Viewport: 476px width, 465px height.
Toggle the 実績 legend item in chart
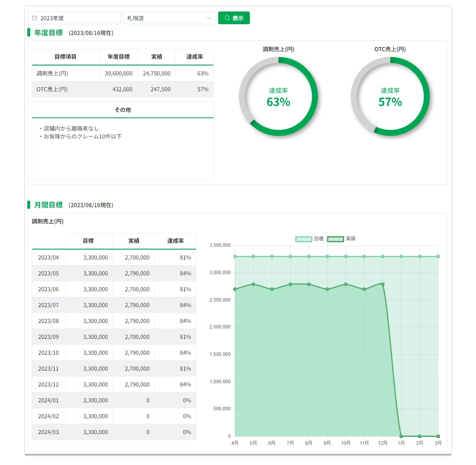(x=342, y=239)
